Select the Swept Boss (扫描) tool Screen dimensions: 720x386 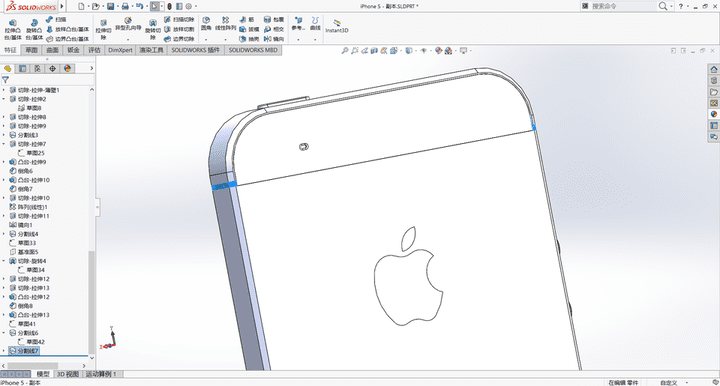pos(56,20)
